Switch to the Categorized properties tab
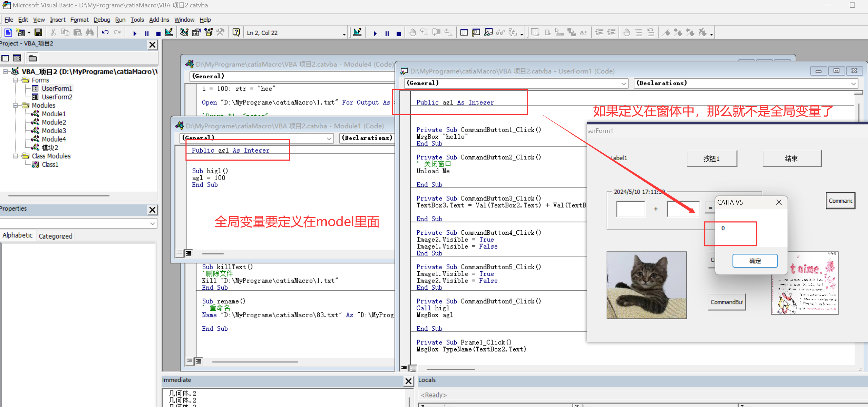The height and width of the screenshot is (407, 868). [56, 236]
